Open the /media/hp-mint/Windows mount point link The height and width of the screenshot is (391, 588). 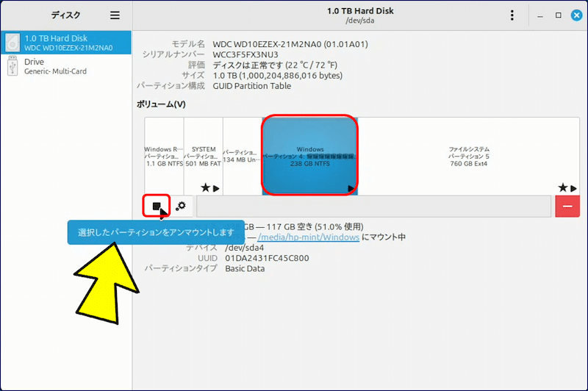pos(308,237)
